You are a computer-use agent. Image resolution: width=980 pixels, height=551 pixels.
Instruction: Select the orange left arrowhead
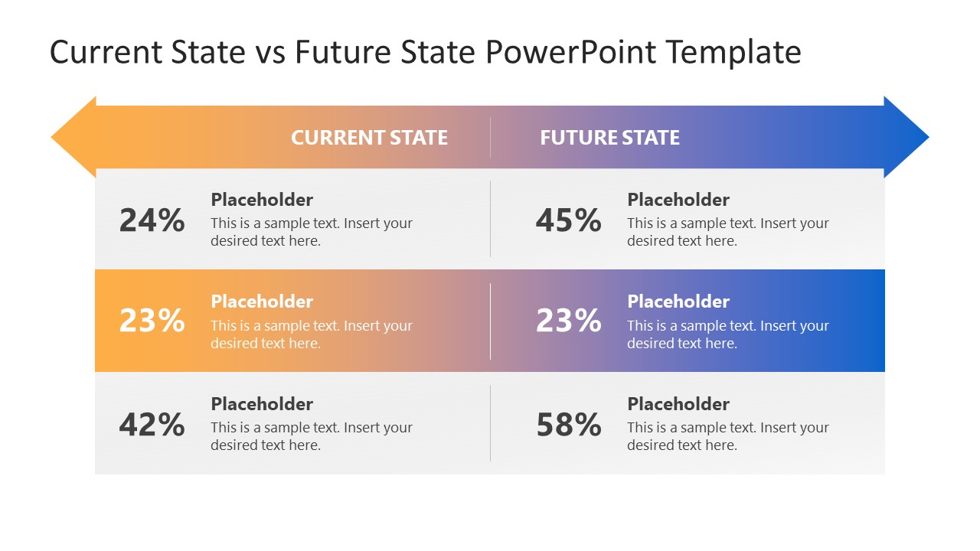tap(73, 137)
